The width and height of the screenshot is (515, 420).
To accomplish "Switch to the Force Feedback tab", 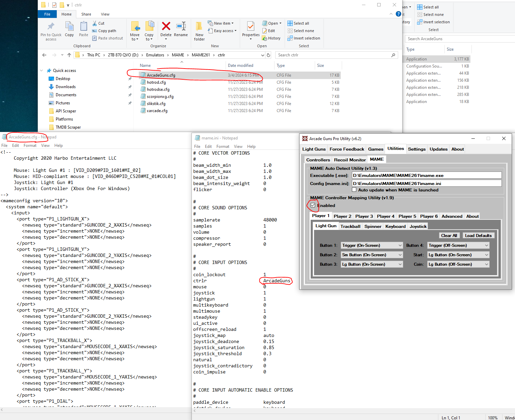I will [x=347, y=149].
